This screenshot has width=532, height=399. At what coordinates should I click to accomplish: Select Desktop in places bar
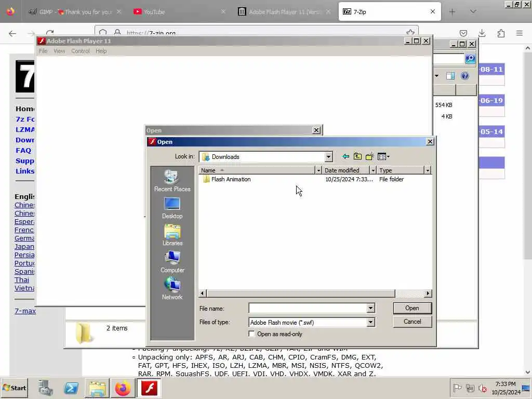click(172, 208)
